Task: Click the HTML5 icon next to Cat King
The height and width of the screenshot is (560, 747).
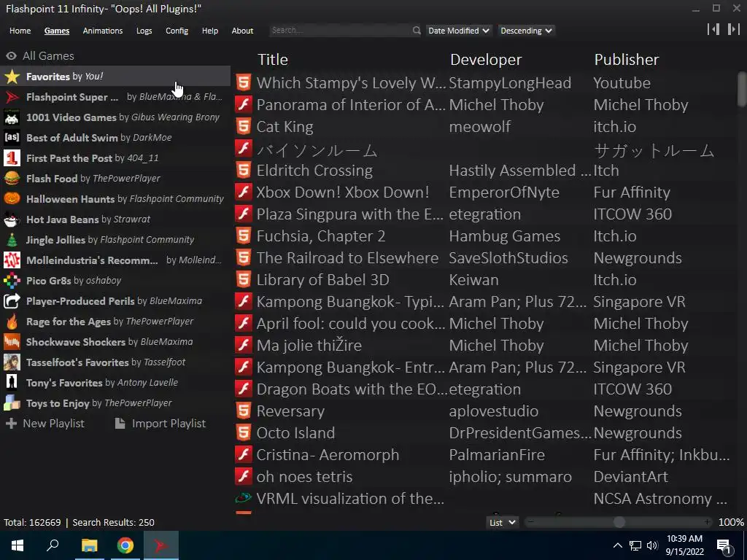Action: pyautogui.click(x=244, y=127)
